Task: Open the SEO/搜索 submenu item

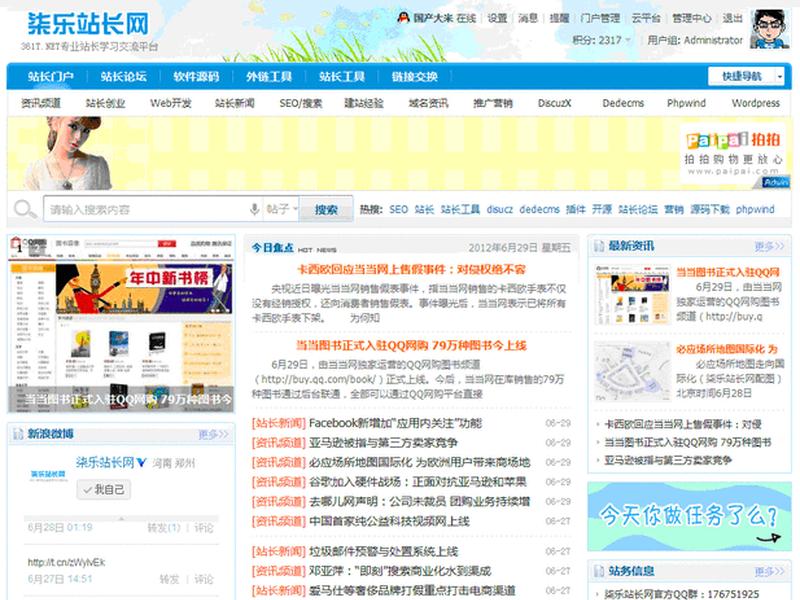Action: tap(301, 103)
